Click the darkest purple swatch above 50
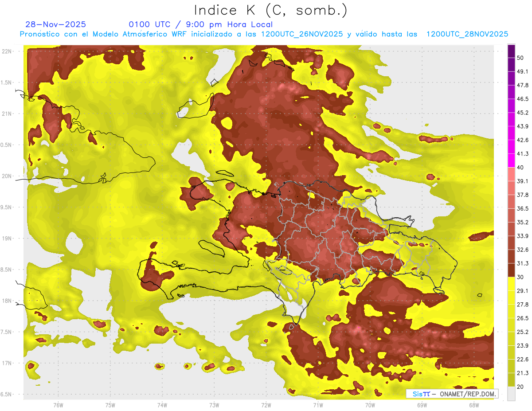532x411 pixels. (x=511, y=51)
